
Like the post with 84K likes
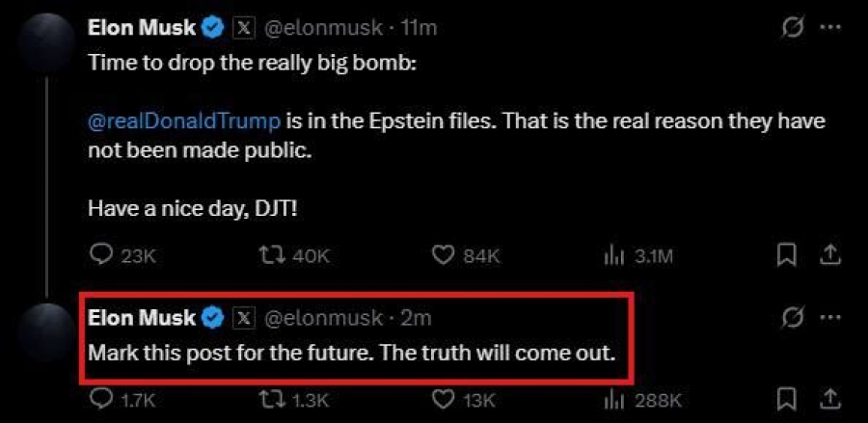coord(466,255)
